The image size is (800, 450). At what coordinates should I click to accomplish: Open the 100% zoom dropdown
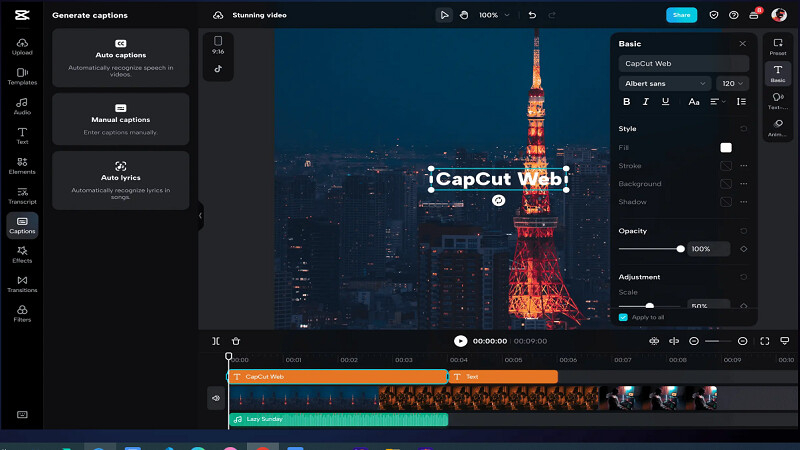pyautogui.click(x=494, y=15)
